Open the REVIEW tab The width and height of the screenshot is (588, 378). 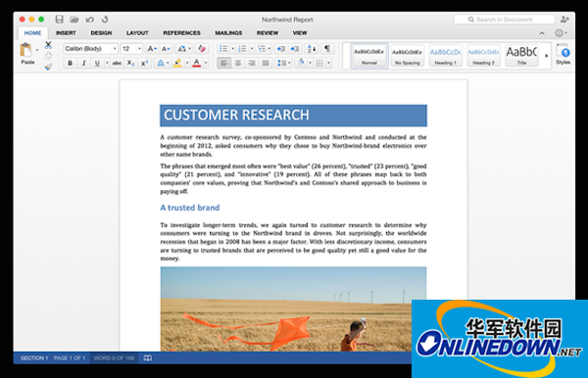[x=268, y=33]
